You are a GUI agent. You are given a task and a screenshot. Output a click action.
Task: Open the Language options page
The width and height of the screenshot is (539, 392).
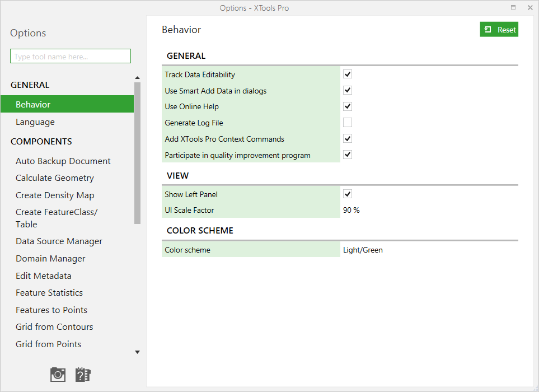[35, 122]
